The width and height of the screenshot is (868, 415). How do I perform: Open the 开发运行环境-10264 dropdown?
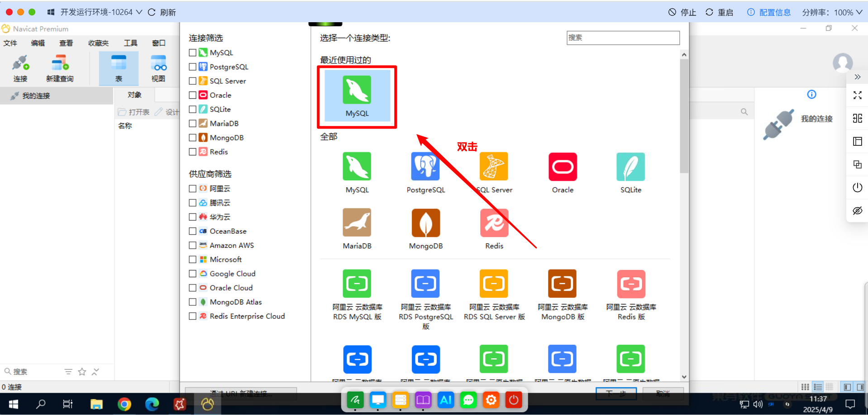101,12
